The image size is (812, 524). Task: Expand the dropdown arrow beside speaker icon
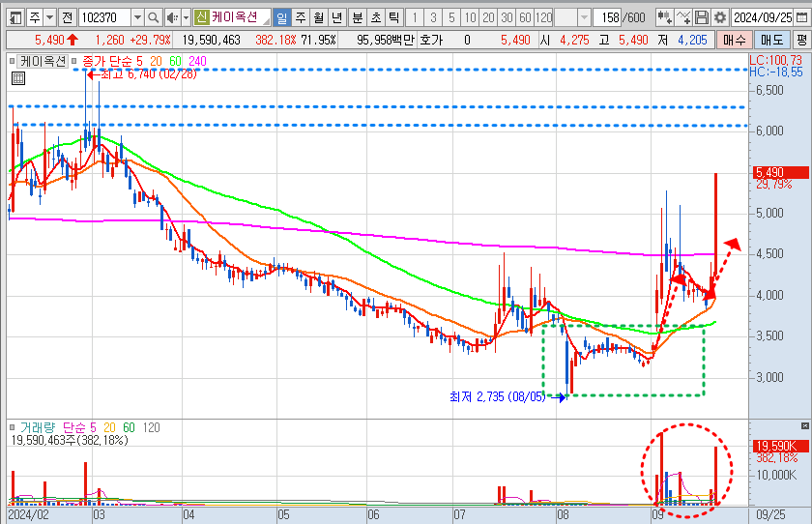[x=187, y=18]
